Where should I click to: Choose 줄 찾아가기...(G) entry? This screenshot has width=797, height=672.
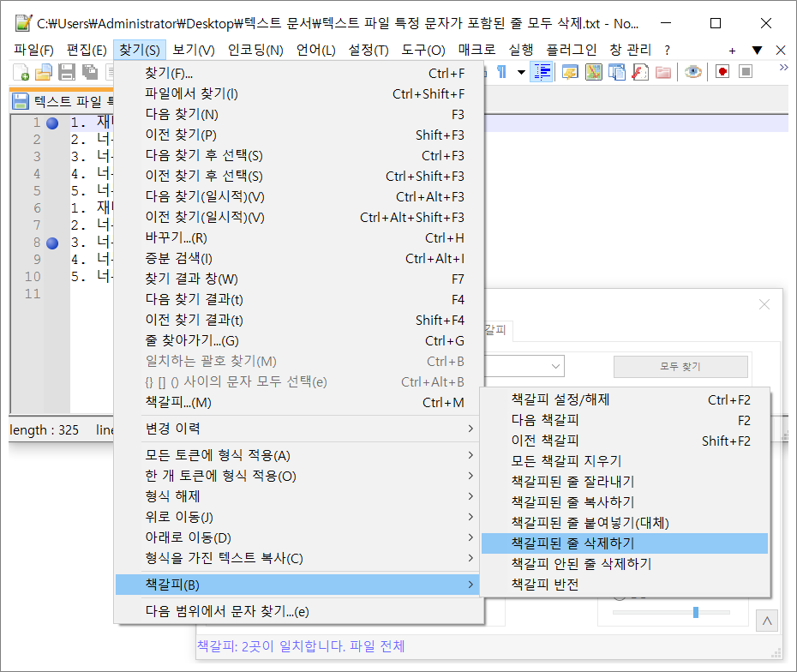(299, 340)
